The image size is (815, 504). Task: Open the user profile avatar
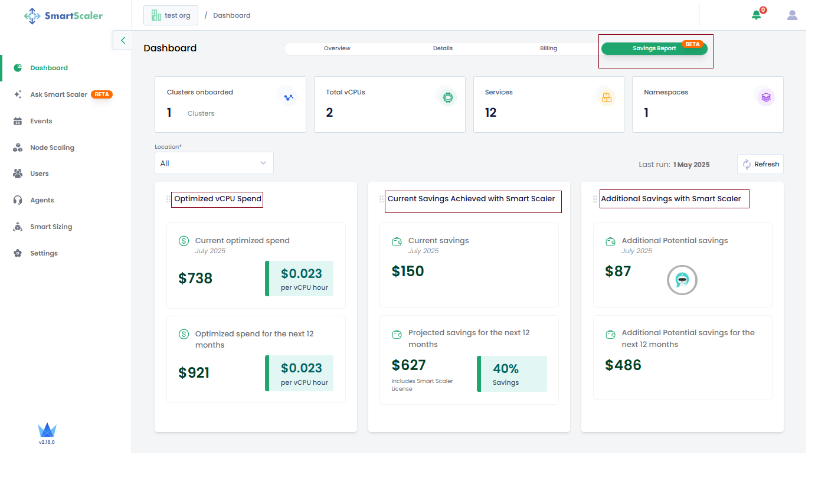[x=792, y=15]
